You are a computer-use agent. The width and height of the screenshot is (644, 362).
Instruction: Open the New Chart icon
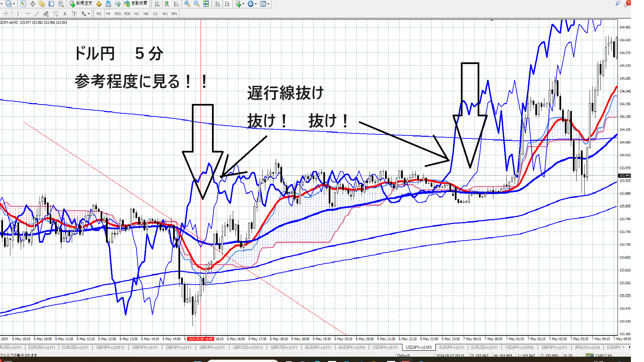8,4
